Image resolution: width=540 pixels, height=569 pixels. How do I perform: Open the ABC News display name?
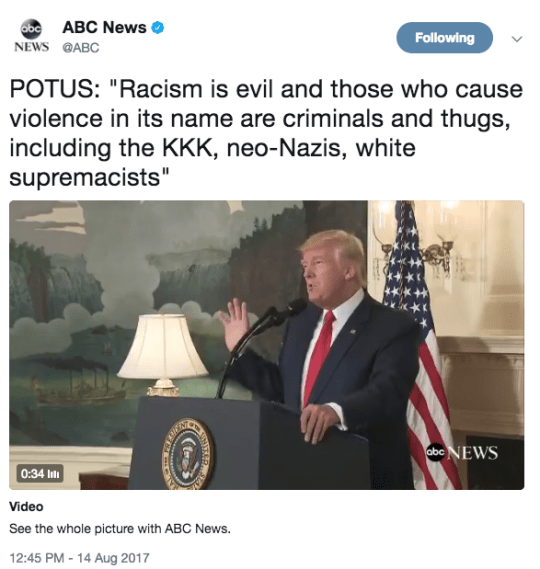click(x=105, y=28)
